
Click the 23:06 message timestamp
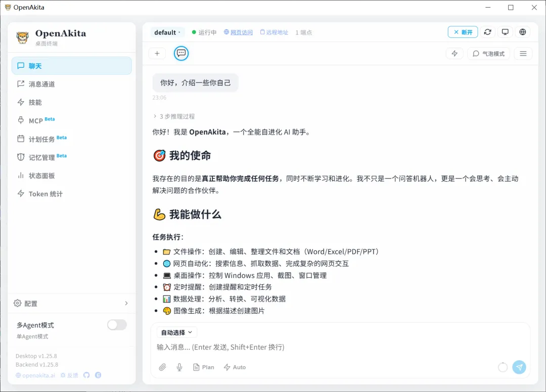(159, 98)
